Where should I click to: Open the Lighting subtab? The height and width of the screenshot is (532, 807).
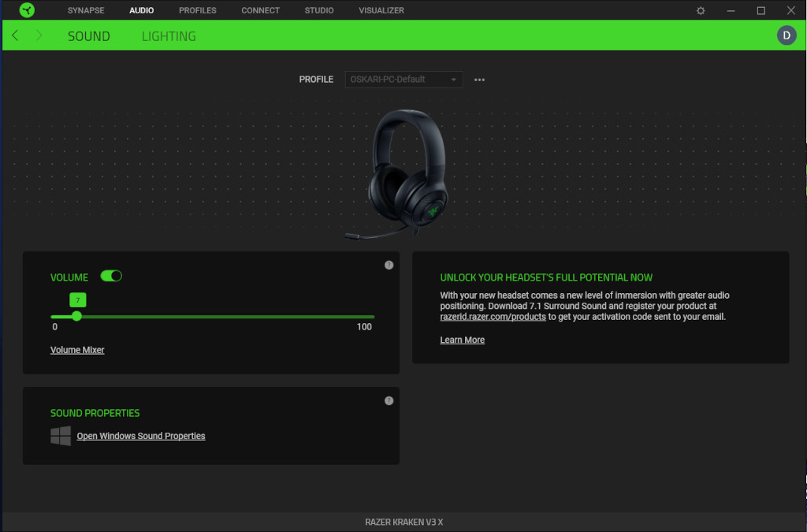pos(169,36)
